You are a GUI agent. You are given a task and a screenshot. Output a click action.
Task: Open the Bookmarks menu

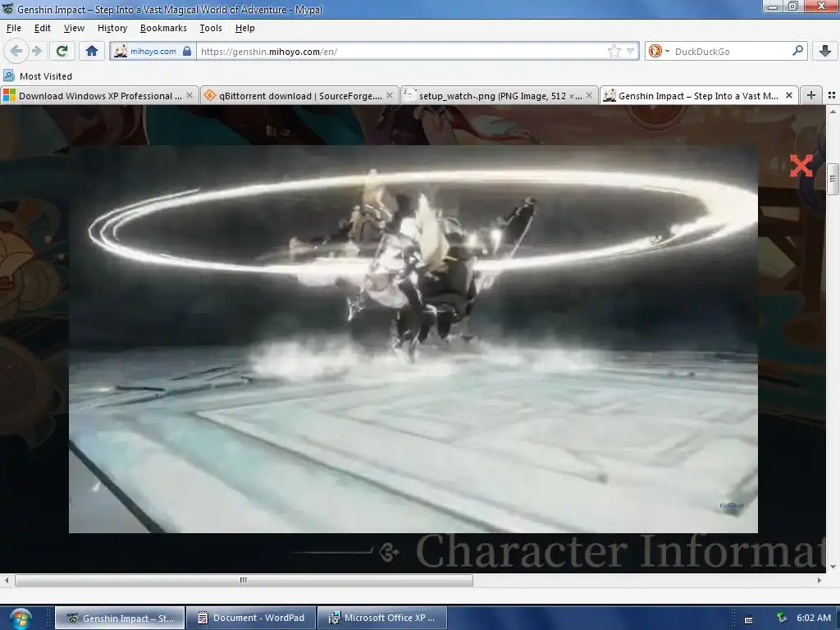coord(163,28)
